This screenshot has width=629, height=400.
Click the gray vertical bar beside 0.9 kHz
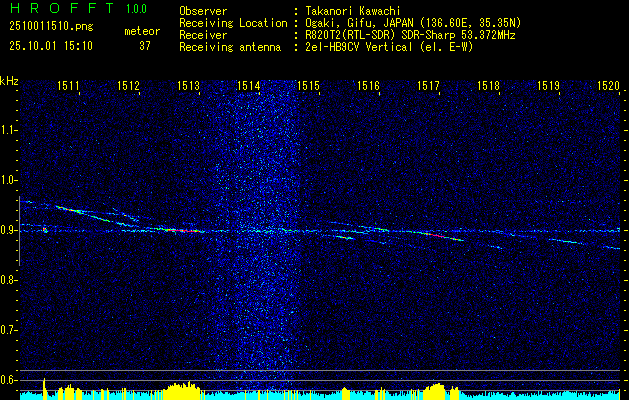pos(19,231)
